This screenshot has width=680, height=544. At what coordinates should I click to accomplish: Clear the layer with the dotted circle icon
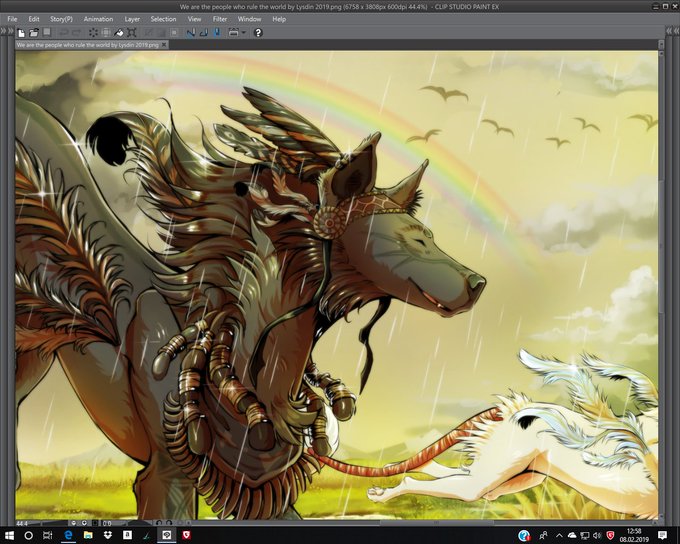[93, 33]
